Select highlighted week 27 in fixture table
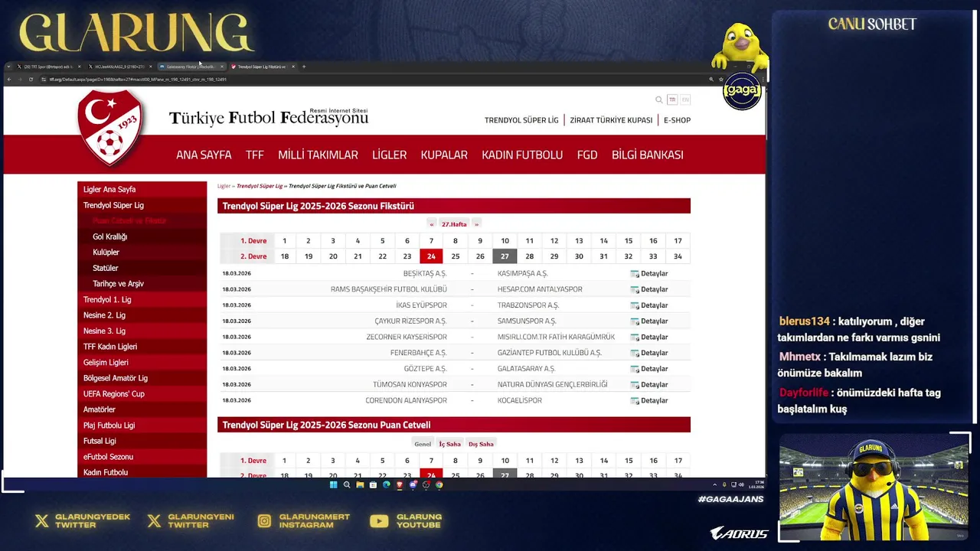This screenshot has height=551, width=980. 505,256
